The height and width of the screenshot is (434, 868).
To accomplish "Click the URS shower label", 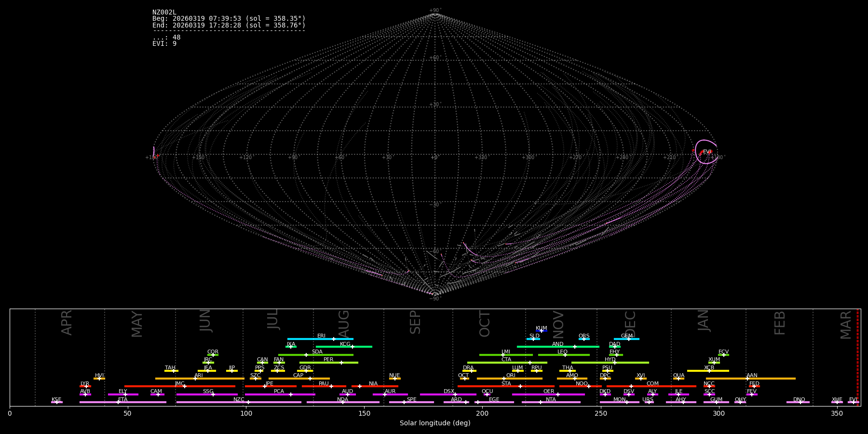I will tap(648, 399).
